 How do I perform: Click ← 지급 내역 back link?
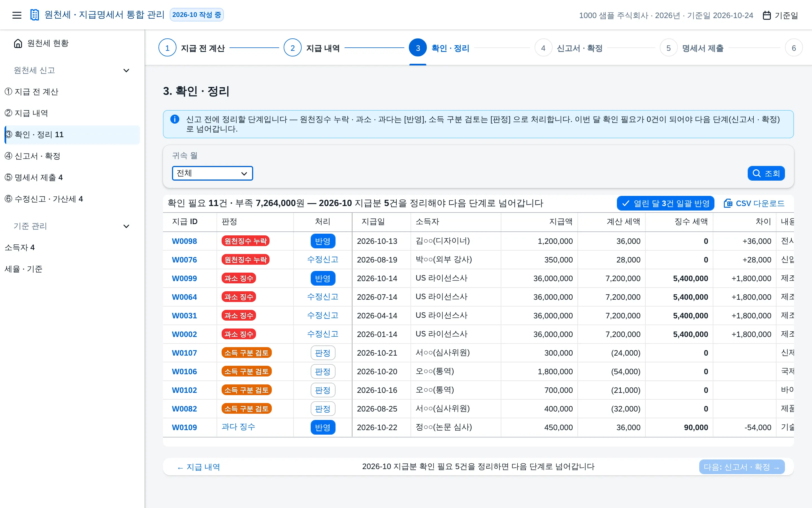click(198, 467)
